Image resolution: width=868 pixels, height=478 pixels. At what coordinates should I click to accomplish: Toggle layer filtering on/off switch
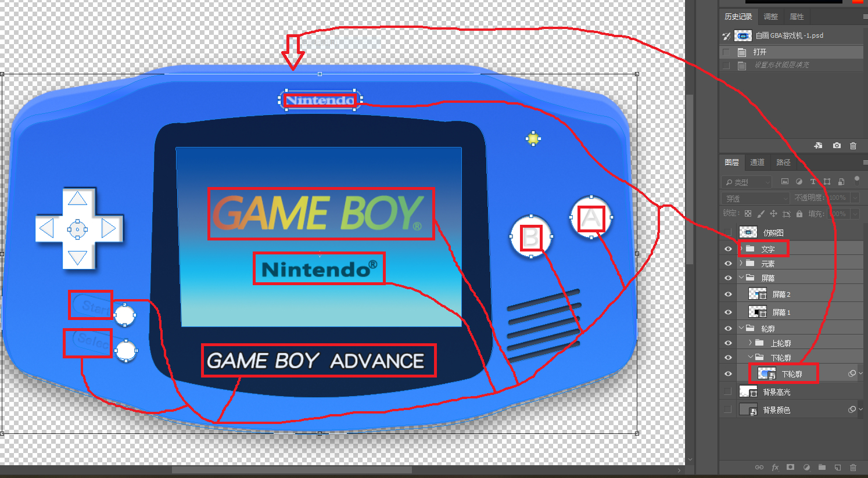pos(856,180)
